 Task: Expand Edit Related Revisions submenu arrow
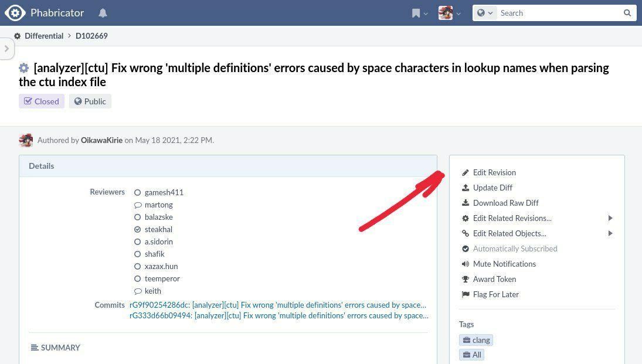pyautogui.click(x=610, y=218)
